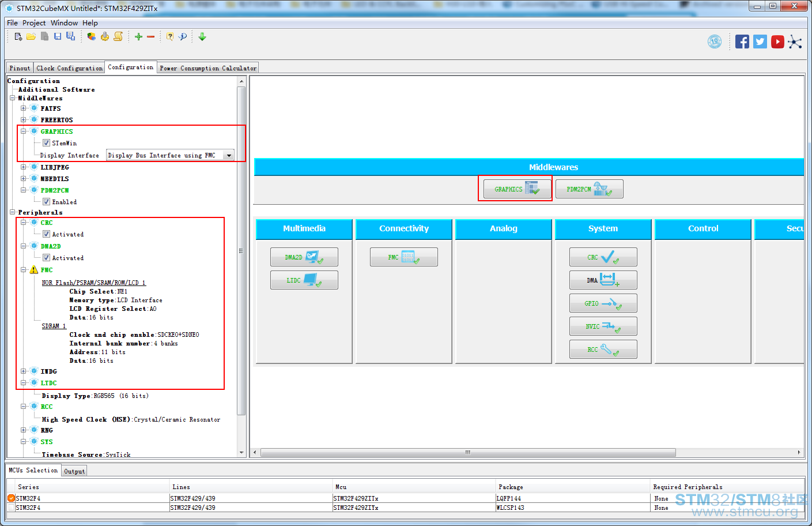Open the DMA2D multimedia button
Viewport: 812px width, 526px height.
[x=304, y=257]
